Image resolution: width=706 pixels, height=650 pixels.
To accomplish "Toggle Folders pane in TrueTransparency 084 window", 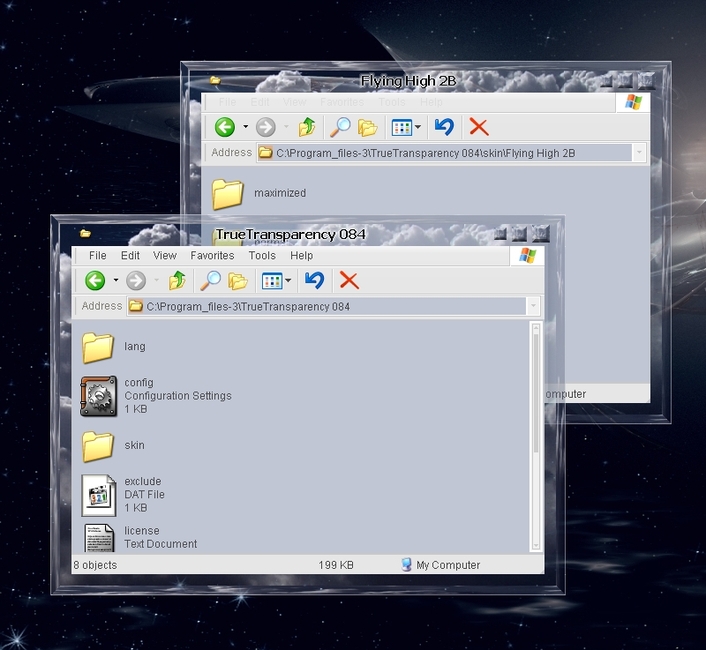I will [x=238, y=281].
